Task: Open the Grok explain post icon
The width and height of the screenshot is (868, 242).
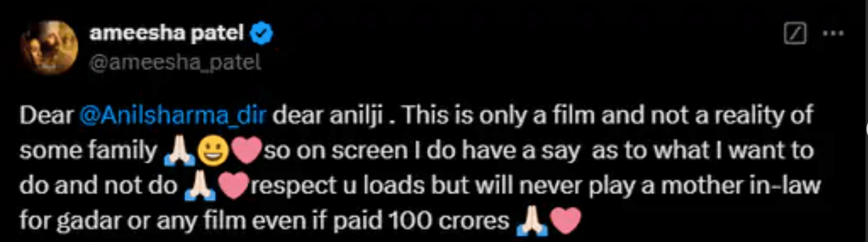Action: [x=794, y=34]
